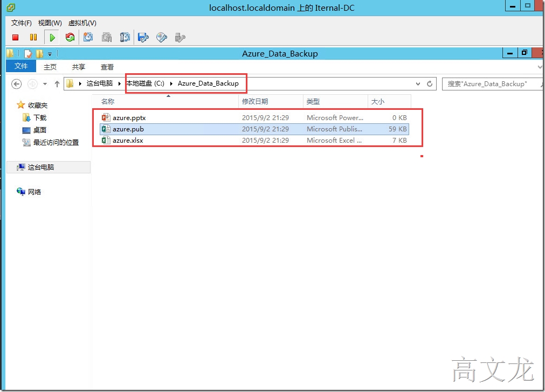Sort files by the 名称 column header

click(x=165, y=101)
